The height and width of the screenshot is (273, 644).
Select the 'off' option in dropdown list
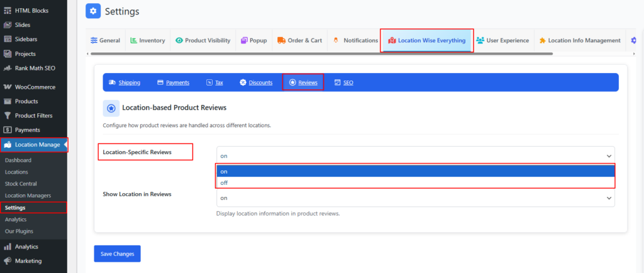pos(415,182)
